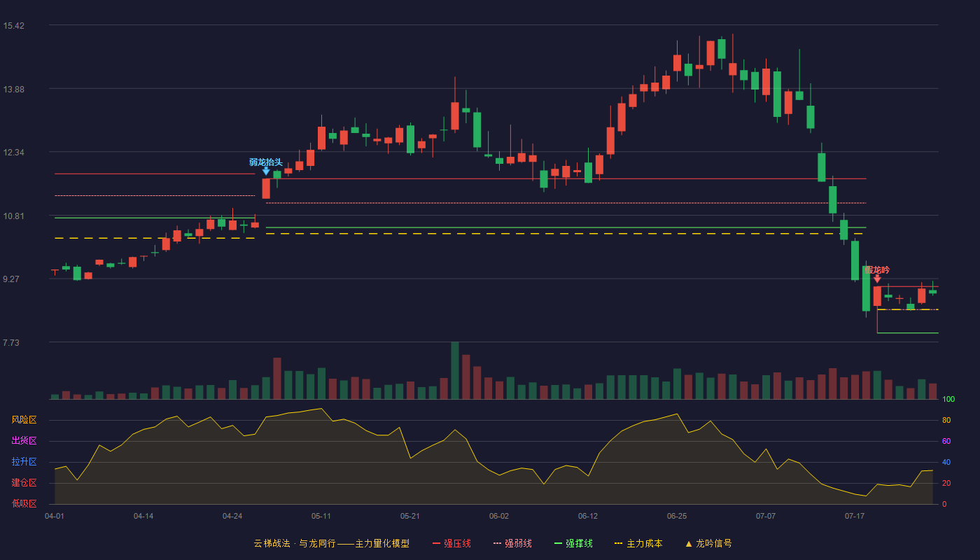980x560 pixels.
Task: Toggle the 主力成本 legend item
Action: pos(638,543)
